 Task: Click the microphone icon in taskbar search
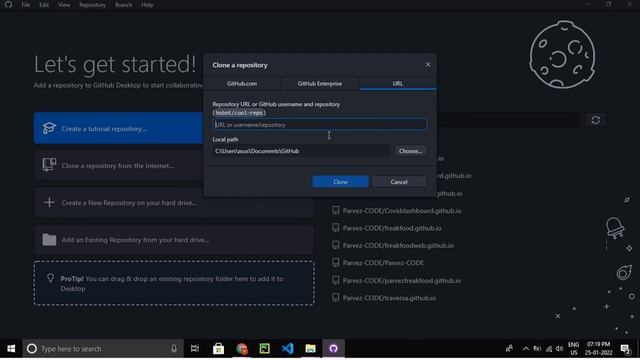tap(174, 349)
